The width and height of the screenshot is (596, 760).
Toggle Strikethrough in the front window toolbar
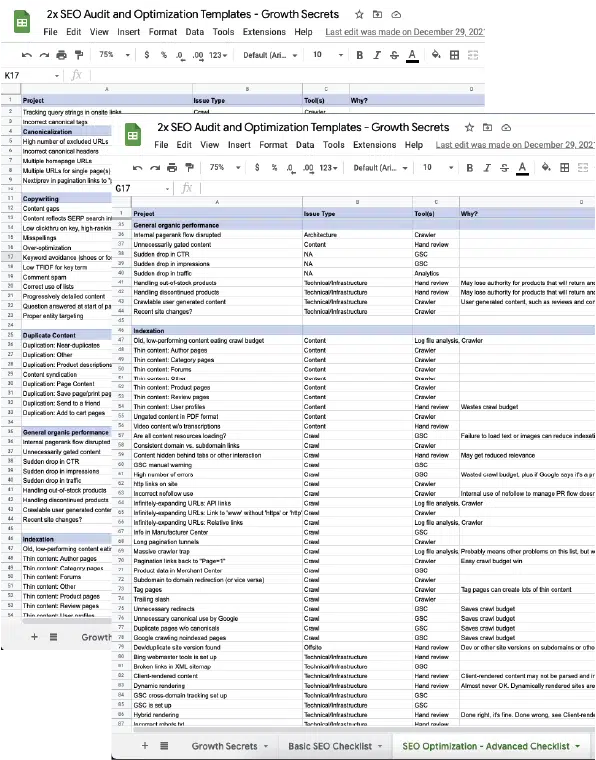coord(504,168)
